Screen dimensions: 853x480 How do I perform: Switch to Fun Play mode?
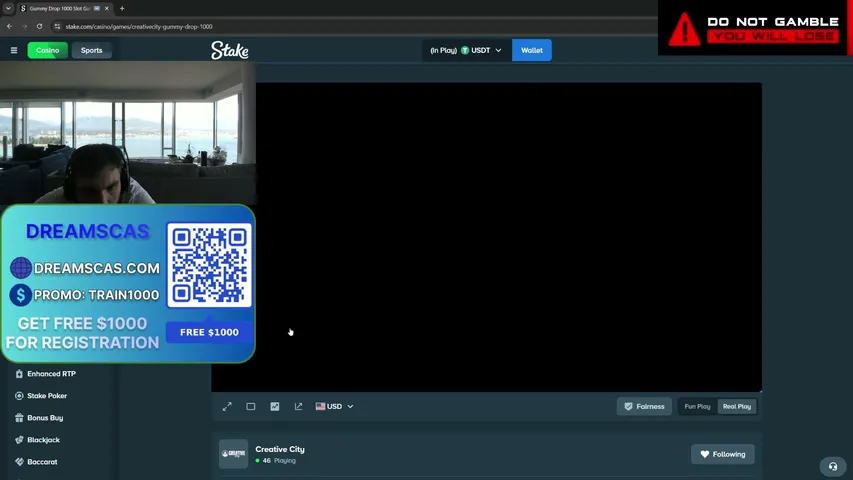pos(697,407)
